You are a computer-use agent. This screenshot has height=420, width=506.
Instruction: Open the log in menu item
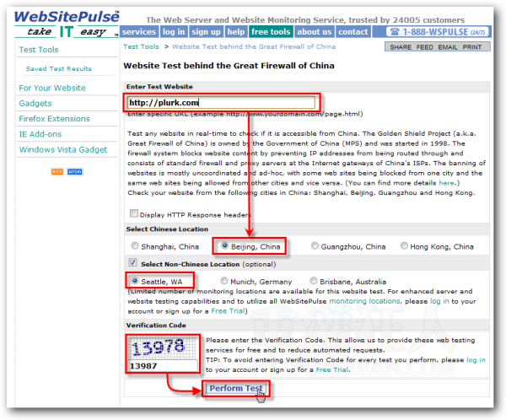[x=174, y=32]
